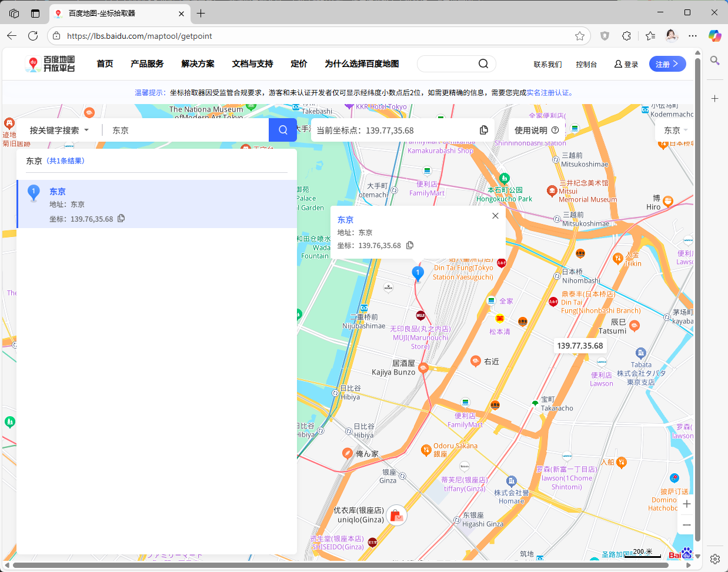
Task: Click the 登录 link
Action: (x=626, y=64)
